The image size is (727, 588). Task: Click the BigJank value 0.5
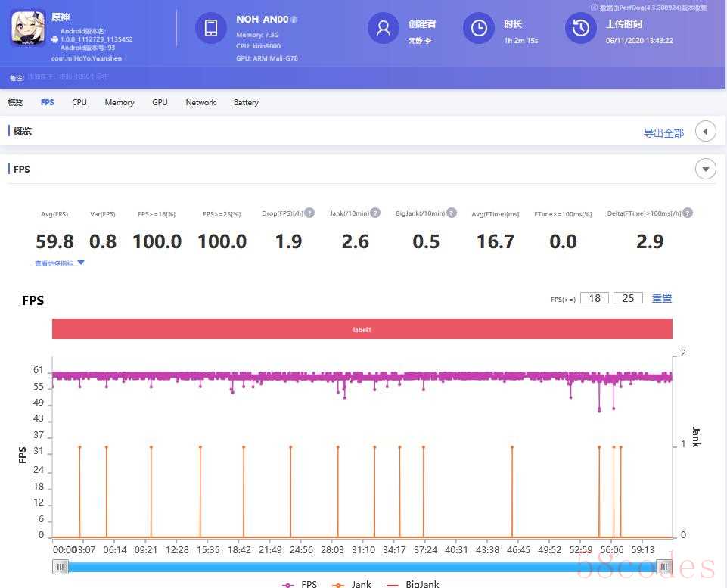click(x=426, y=241)
